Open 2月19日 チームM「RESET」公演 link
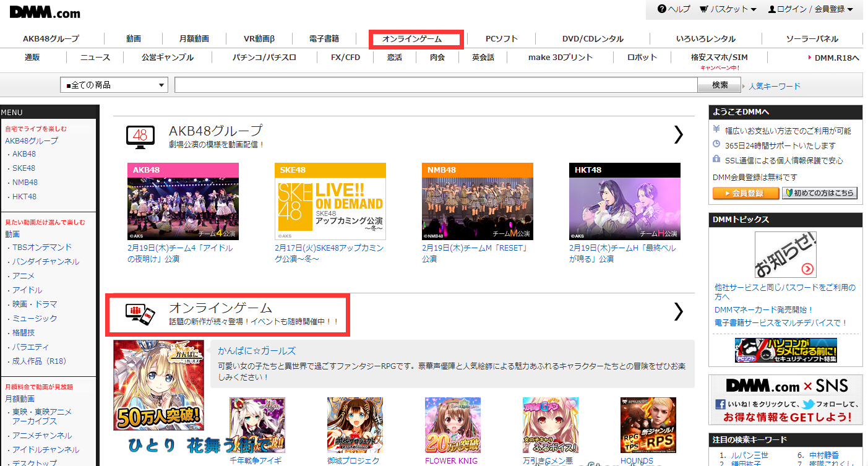 [x=475, y=253]
